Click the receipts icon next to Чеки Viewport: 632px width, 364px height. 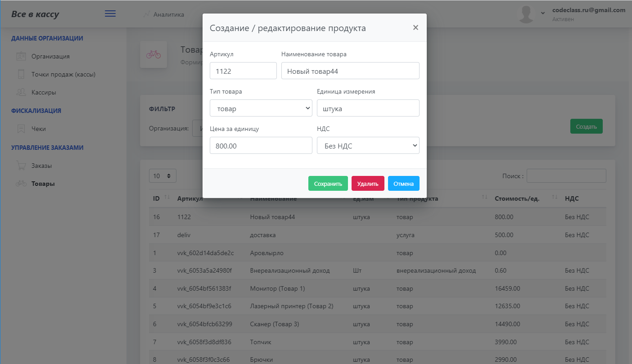21,129
